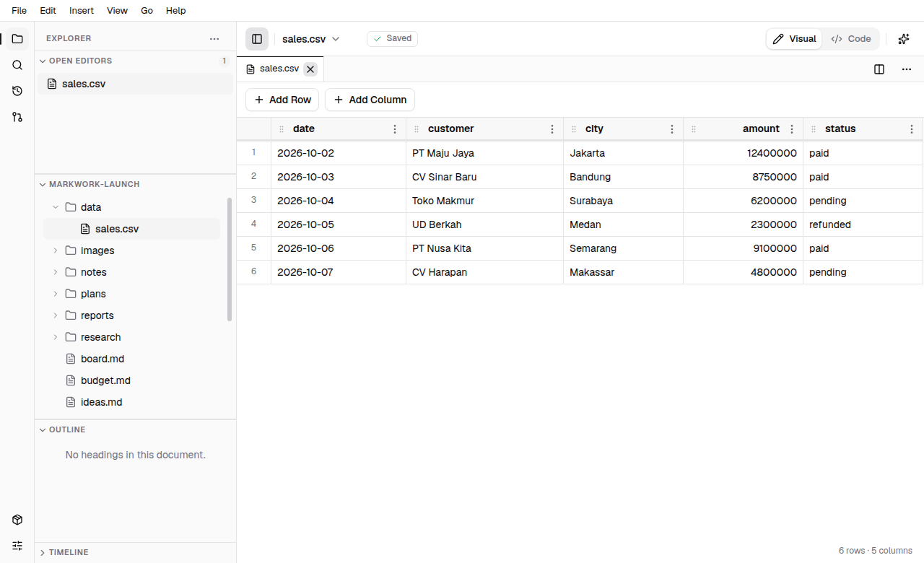Switch to Code editing mode
Viewport: 924px width, 563px height.
pyautogui.click(x=850, y=39)
